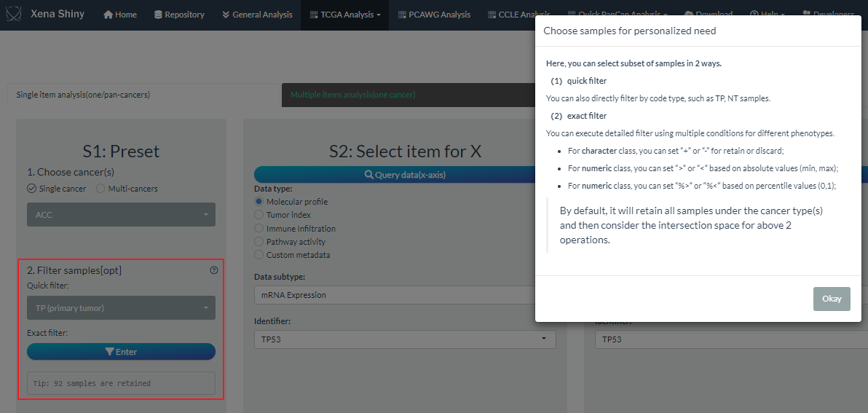Screen dimensions: 868x413
Task: Open TP (primary tumor) quick filter dropdown
Action: pos(121,308)
